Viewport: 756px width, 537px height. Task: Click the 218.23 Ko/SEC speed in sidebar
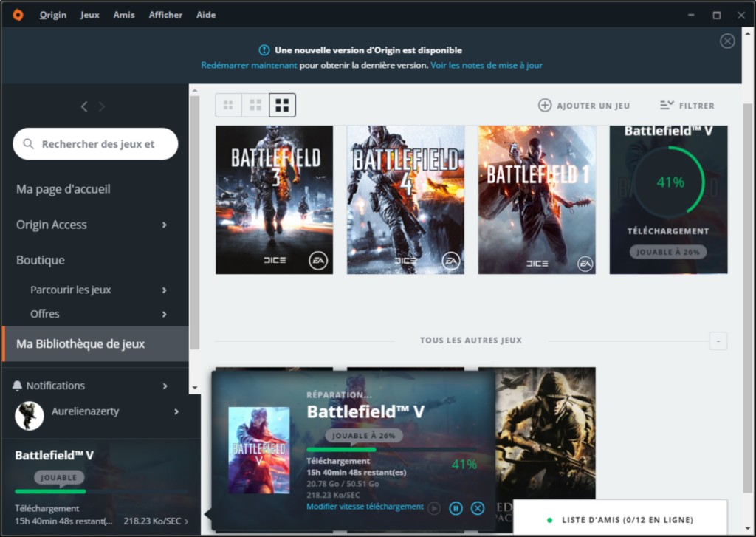(x=152, y=521)
